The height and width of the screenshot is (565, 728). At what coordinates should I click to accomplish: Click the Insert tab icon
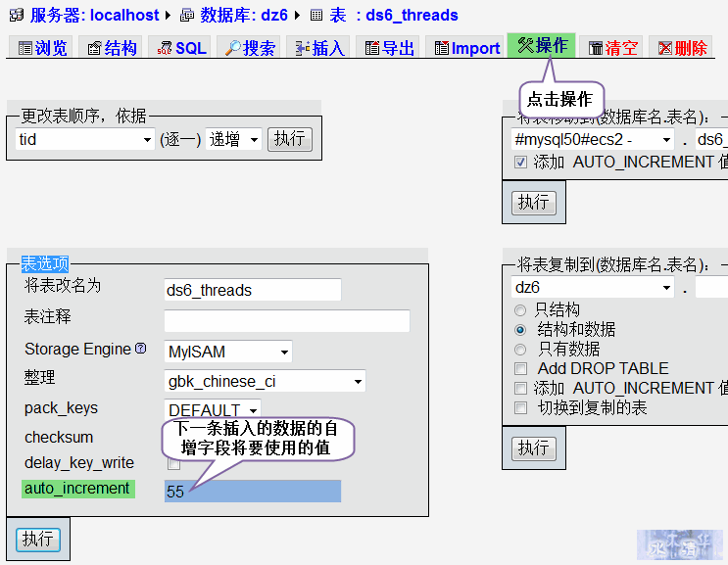tap(303, 48)
